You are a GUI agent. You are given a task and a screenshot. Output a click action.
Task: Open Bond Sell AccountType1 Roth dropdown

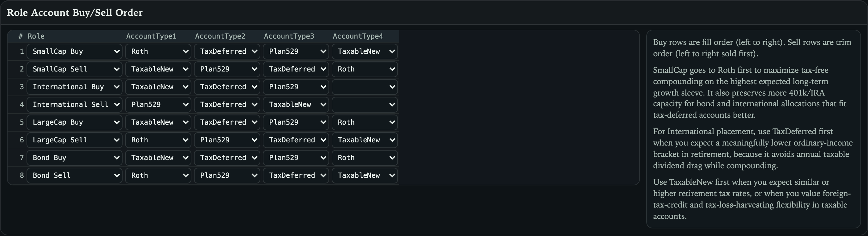pyautogui.click(x=158, y=176)
